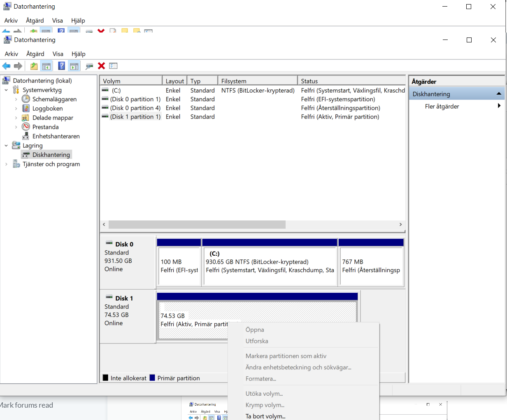Open Visa menu in the background Datorhantering window
This screenshot has height=420, width=507.
(x=58, y=20)
